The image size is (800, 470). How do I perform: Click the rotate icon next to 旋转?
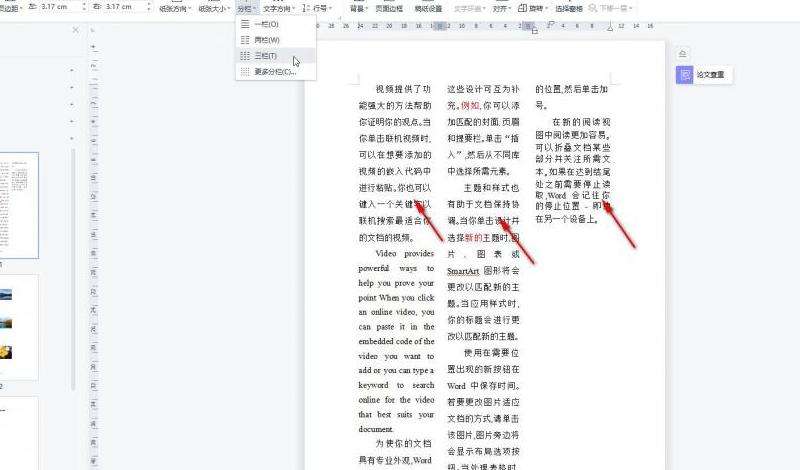pyautogui.click(x=522, y=8)
